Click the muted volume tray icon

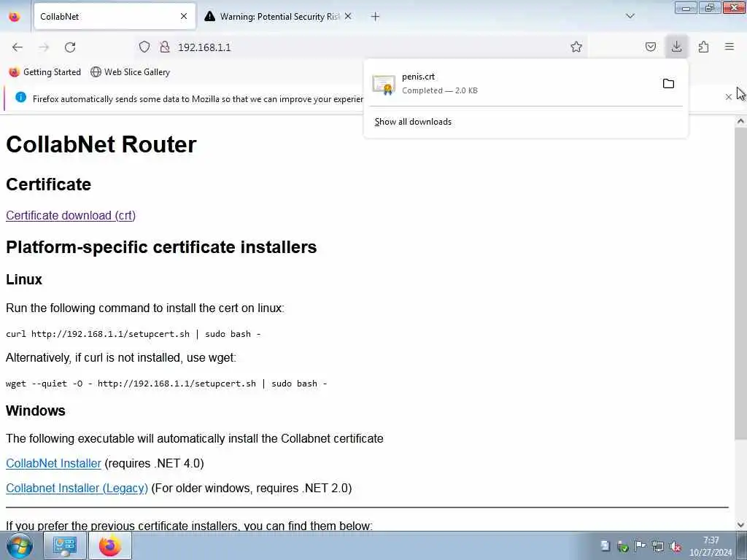(675, 546)
